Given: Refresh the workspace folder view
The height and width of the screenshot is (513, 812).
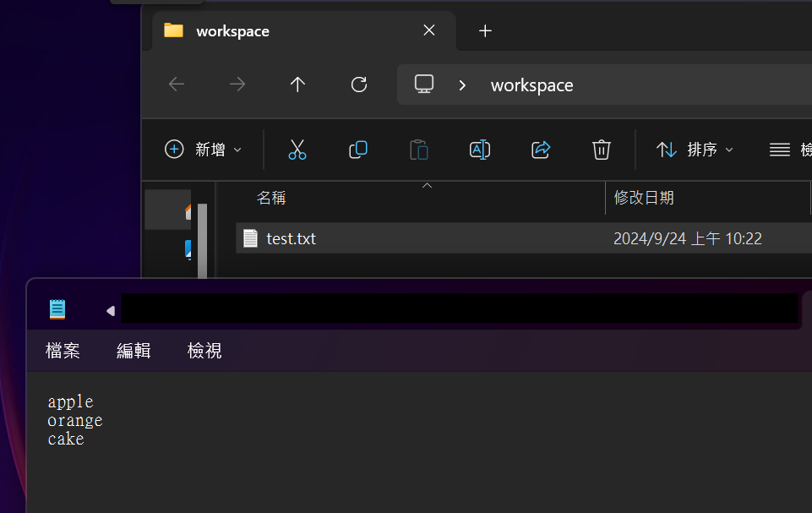Looking at the screenshot, I should 359,84.
